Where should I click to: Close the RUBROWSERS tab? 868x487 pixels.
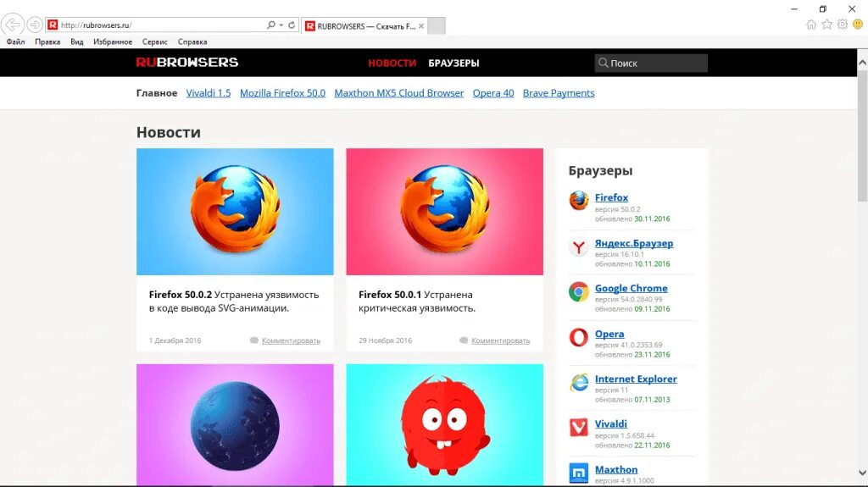tap(421, 26)
